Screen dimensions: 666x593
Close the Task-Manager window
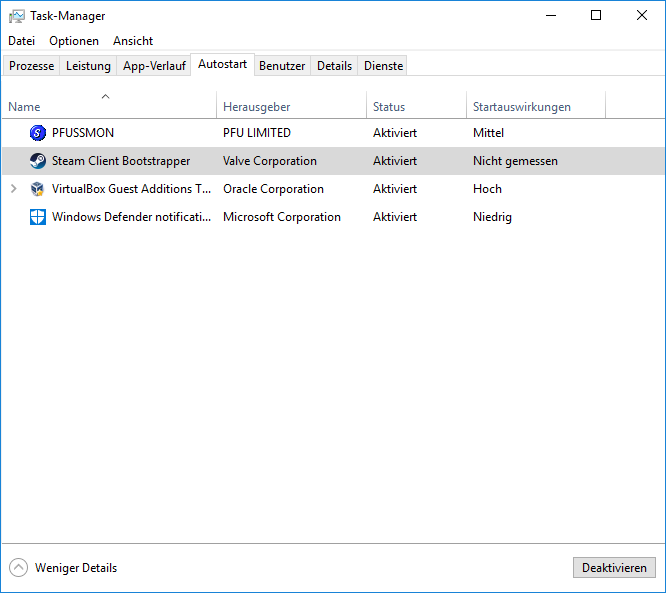(x=642, y=16)
